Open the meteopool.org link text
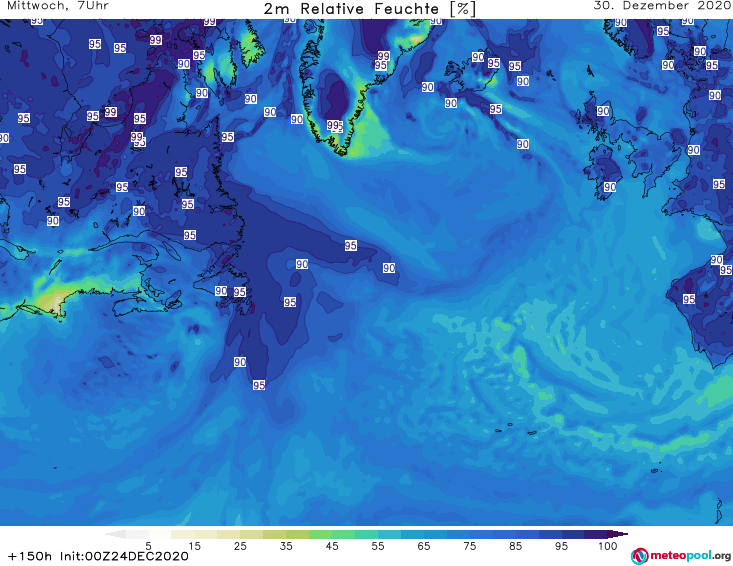Viewport: 733px width, 566px height. (690, 555)
